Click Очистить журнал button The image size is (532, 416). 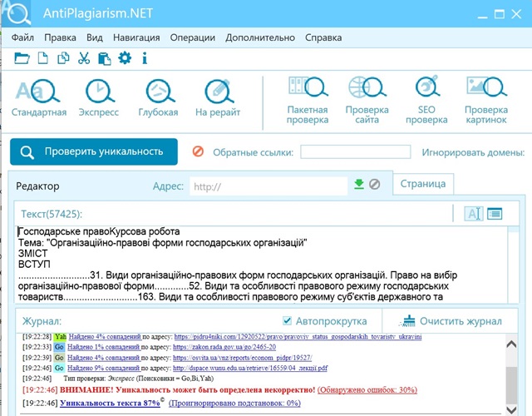pos(450,321)
